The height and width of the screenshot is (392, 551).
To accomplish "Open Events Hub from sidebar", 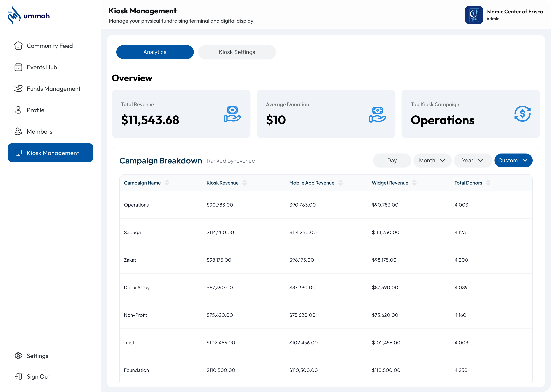I will coord(51,67).
